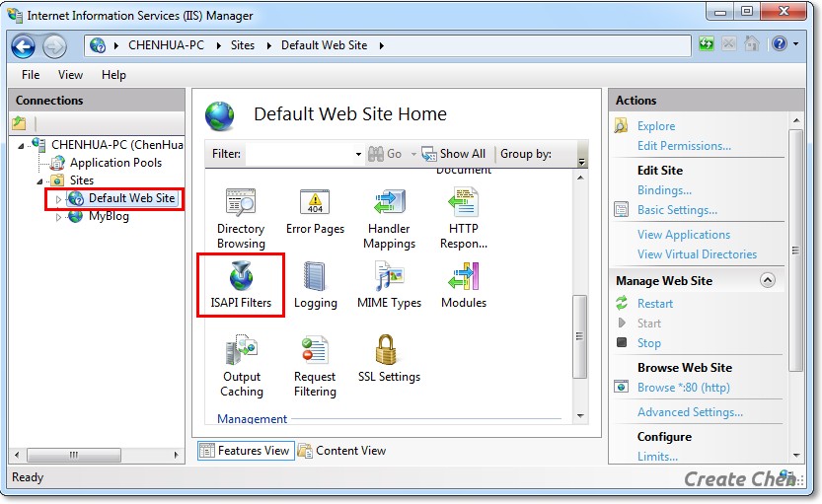822x504 pixels.
Task: Click the View Applications link
Action: [x=684, y=235]
